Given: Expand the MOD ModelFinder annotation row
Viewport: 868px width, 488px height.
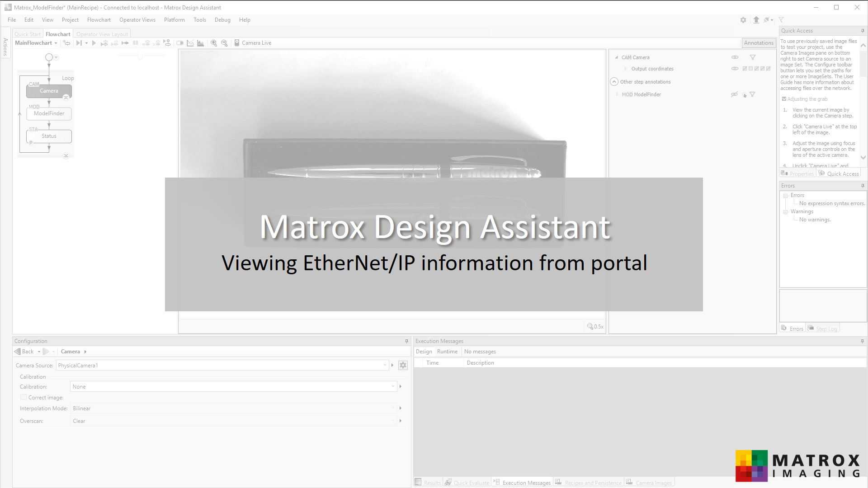Looking at the screenshot, I should 618,94.
